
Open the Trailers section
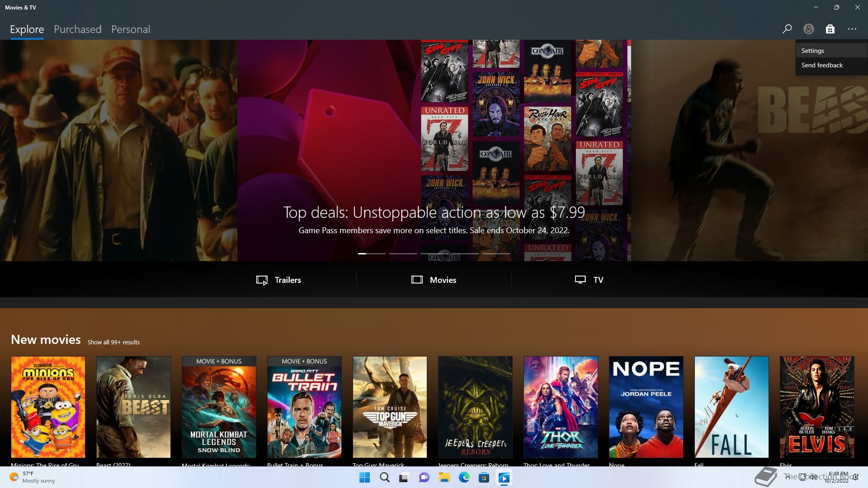pyautogui.click(x=278, y=280)
